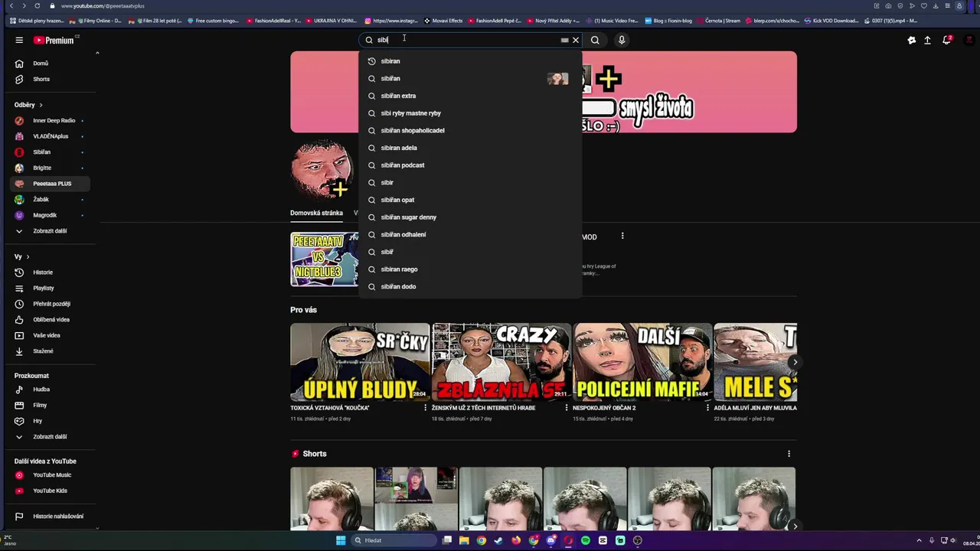Viewport: 980px width, 551px height.
Task: Select suggestion "sibiřan odhalení"
Action: [x=470, y=234]
